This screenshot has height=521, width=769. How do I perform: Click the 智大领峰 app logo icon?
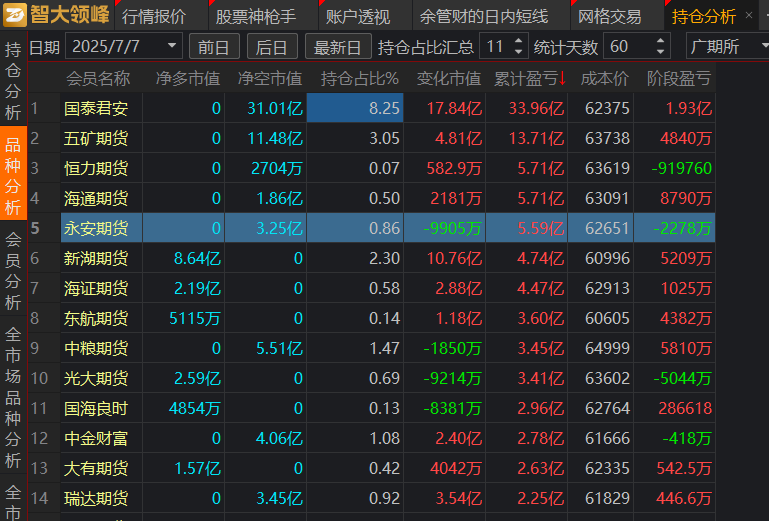(15, 15)
